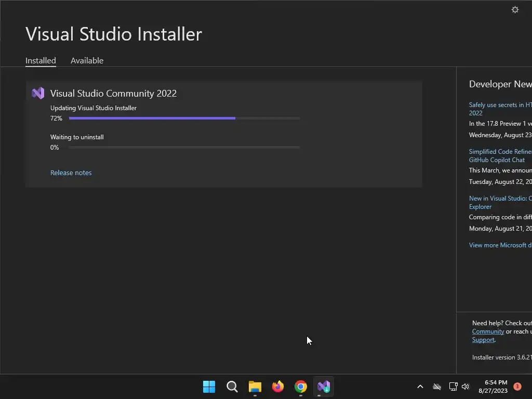Open the Windows Start menu
Viewport: 532px width, 399px height.
point(209,387)
